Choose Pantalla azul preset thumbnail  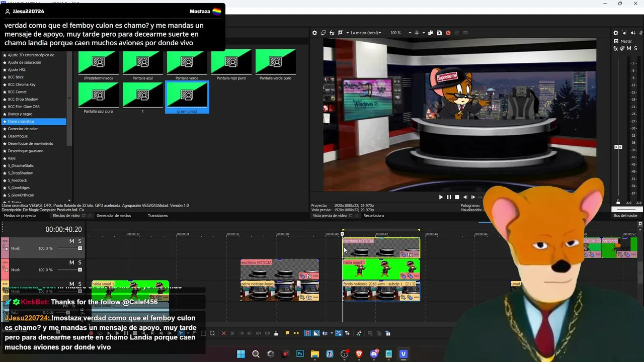(x=143, y=62)
